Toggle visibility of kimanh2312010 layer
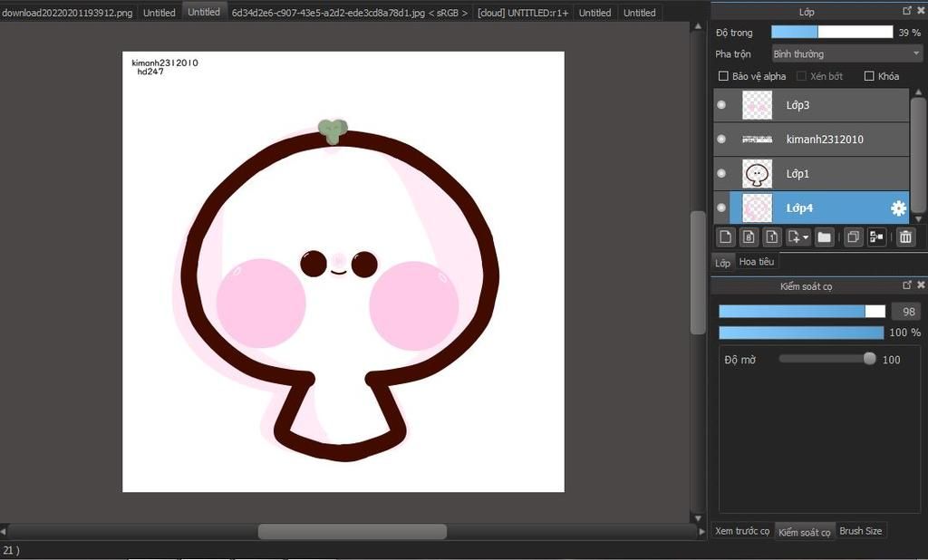The width and height of the screenshot is (928, 560). pyautogui.click(x=721, y=140)
